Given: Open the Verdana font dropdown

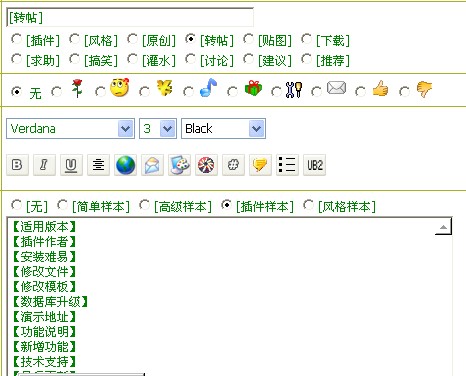Looking at the screenshot, I should pos(70,128).
